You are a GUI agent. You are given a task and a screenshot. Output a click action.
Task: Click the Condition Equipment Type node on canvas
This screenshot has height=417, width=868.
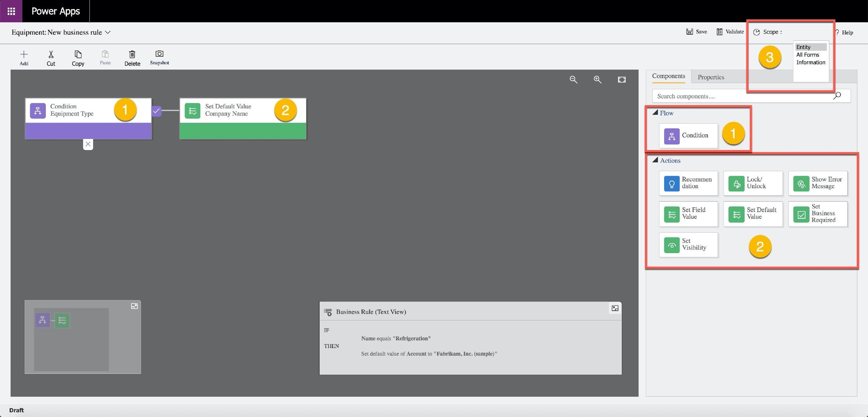tap(88, 119)
